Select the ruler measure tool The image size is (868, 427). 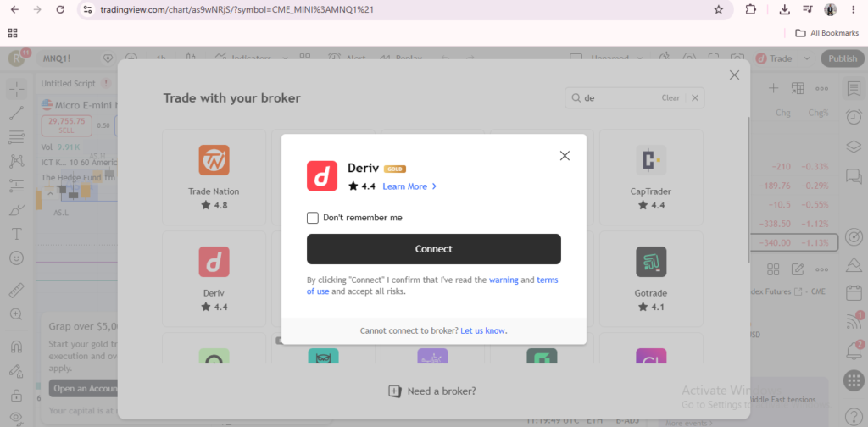click(17, 290)
